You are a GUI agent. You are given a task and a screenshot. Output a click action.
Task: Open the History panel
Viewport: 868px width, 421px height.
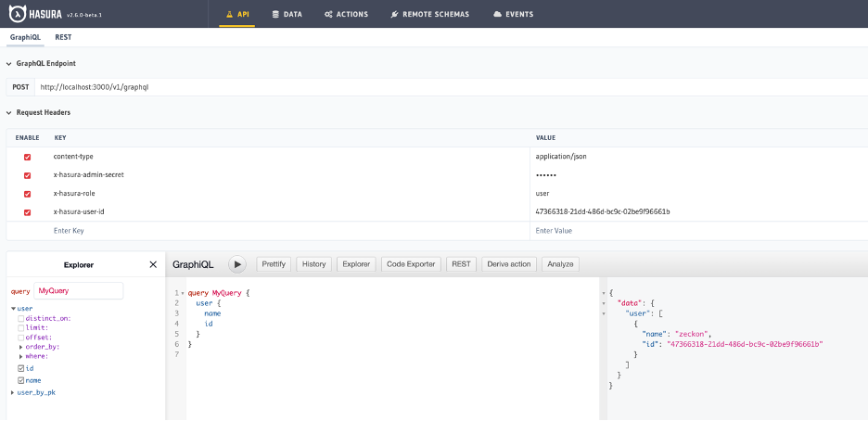point(313,264)
